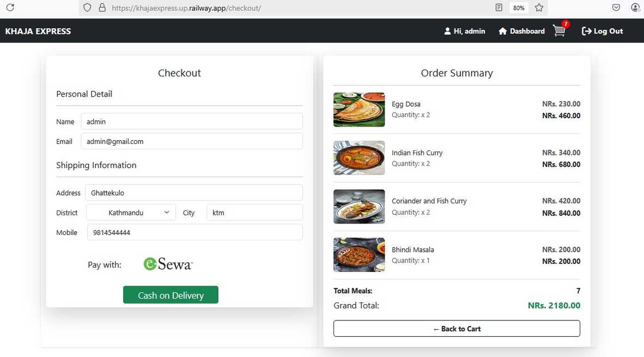Click the browser reload icon
Image resolution: width=644 pixels, height=357 pixels.
pos(10,8)
